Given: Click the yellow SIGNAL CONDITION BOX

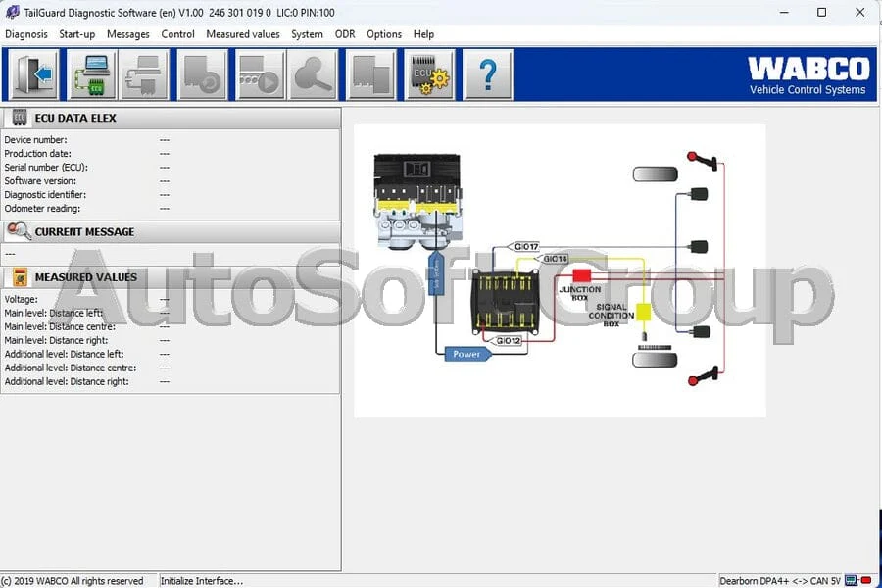Looking at the screenshot, I should [x=643, y=312].
